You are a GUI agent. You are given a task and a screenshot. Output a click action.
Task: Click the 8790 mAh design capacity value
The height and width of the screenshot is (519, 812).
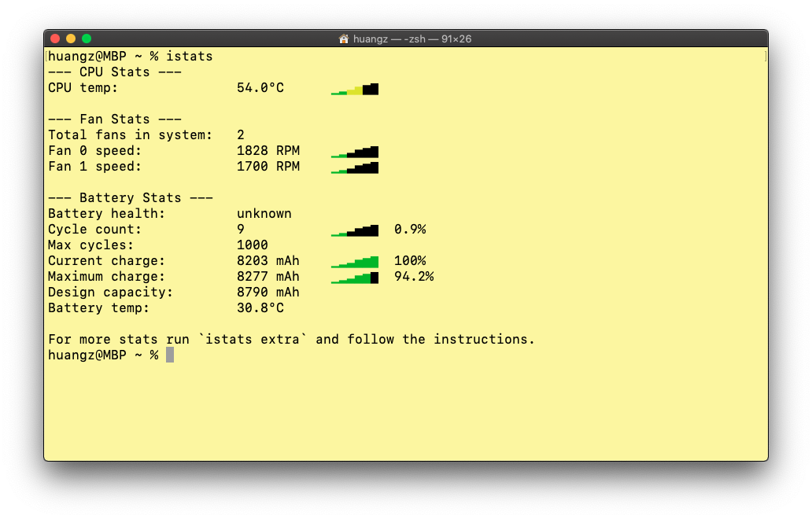click(x=268, y=293)
